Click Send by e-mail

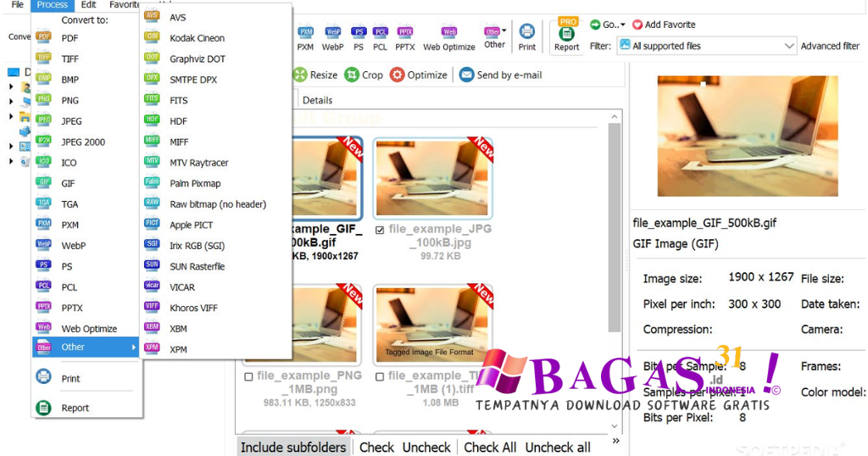(x=500, y=75)
